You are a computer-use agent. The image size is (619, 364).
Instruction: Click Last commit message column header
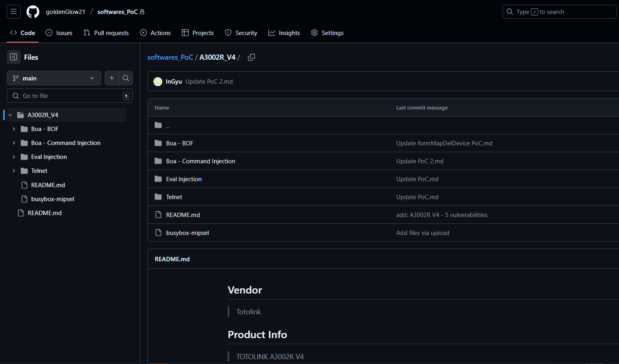pyautogui.click(x=422, y=108)
